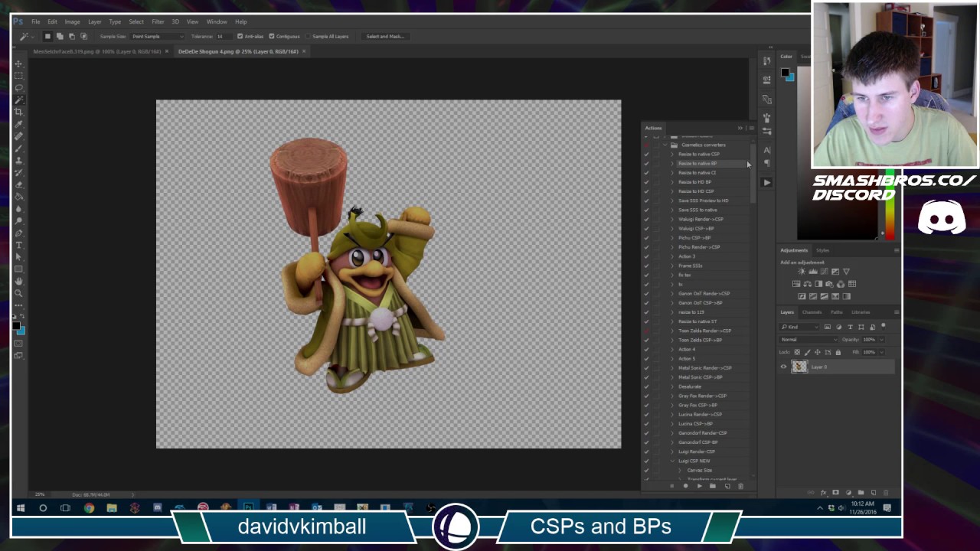Add a Brightness/Contrast adjustment
980x551 pixels.
[802, 272]
